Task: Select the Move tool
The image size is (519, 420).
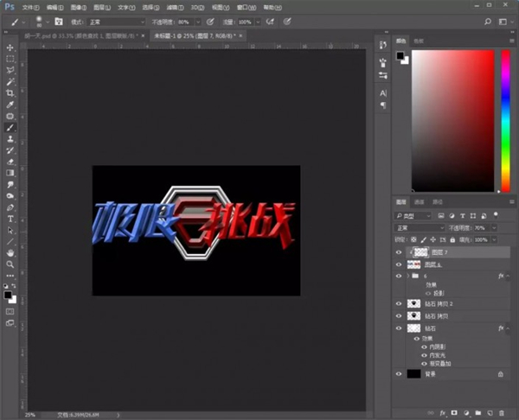Action: [10, 48]
